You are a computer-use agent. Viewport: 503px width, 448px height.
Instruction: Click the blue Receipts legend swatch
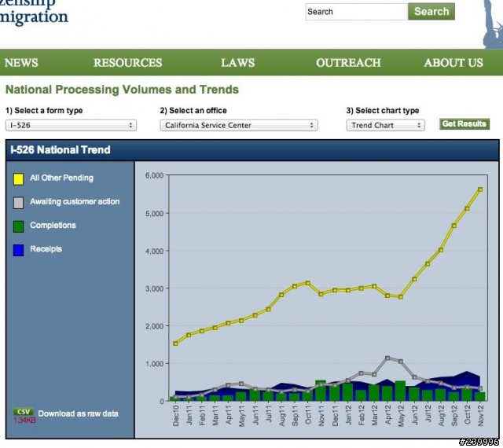coord(18,250)
